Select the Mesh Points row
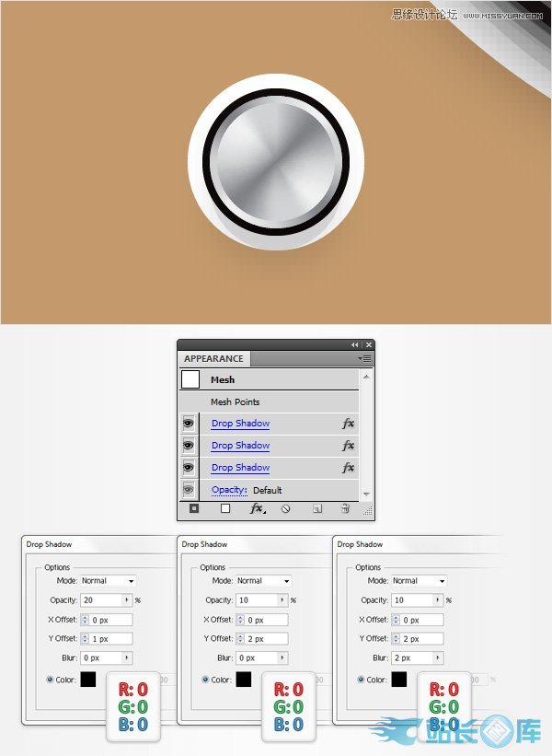Viewport: 552px width, 756px height. 269,401
